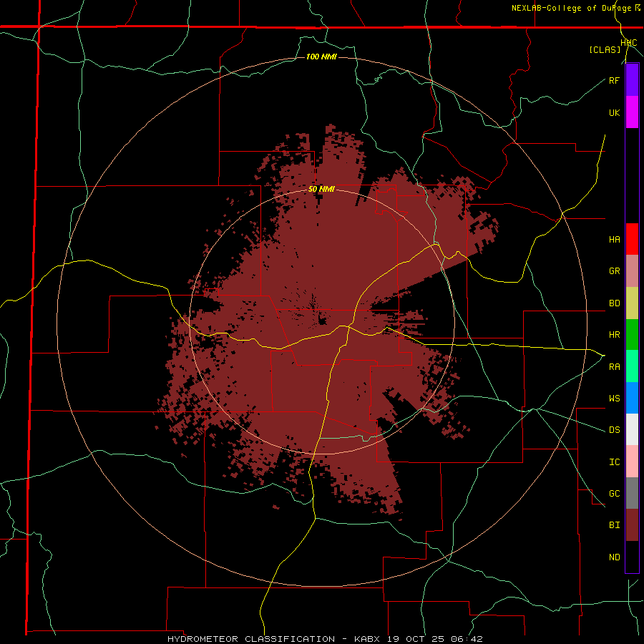Click the BD legend label
Screen dimensions: 644x644
click(x=614, y=303)
